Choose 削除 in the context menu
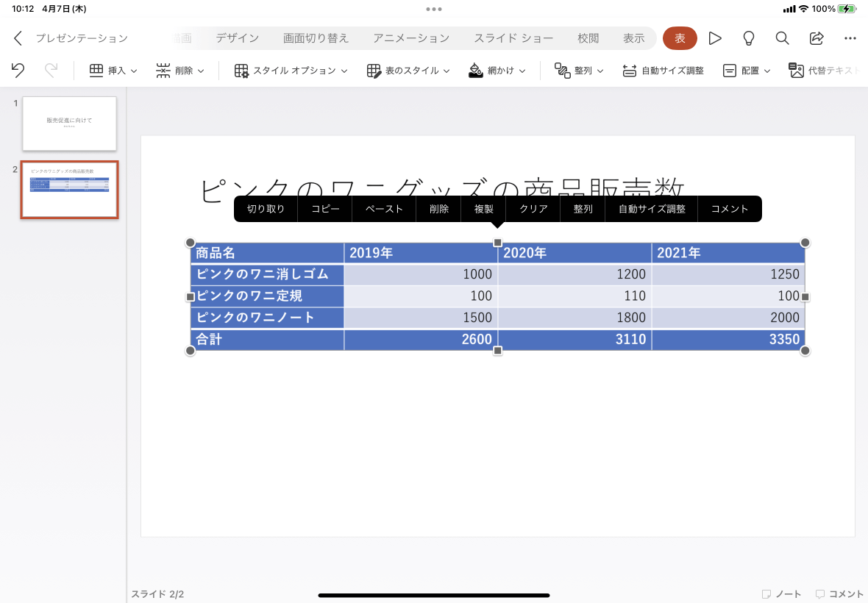The image size is (868, 603). [439, 209]
